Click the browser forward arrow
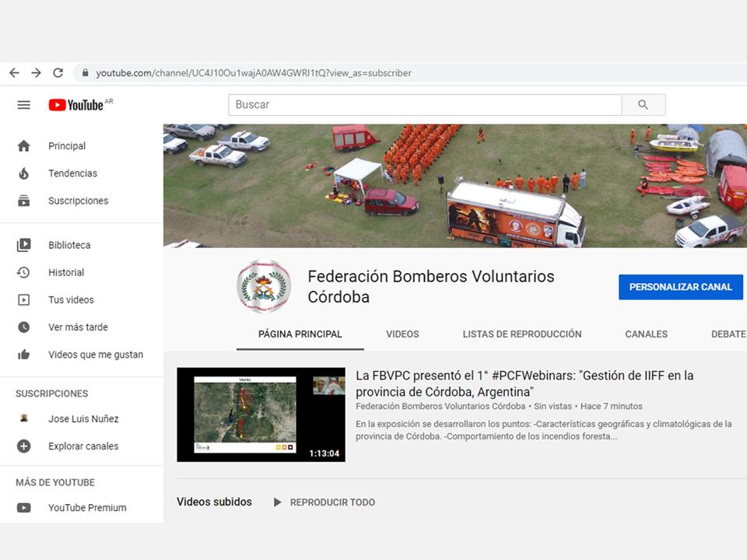Screen dimensions: 747x560 click(37, 73)
